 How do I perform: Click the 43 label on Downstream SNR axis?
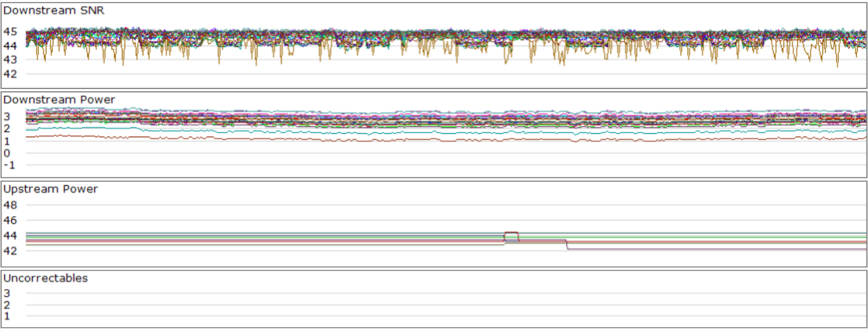(x=10, y=60)
